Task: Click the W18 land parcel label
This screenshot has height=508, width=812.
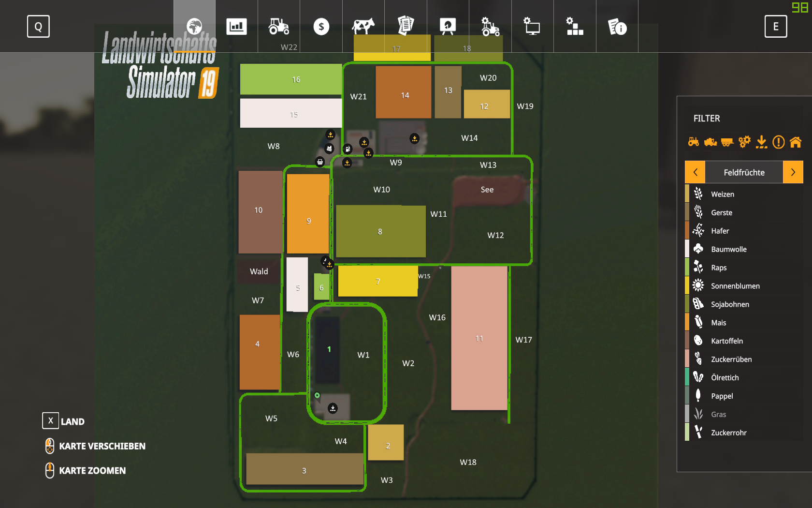Action: pos(468,462)
